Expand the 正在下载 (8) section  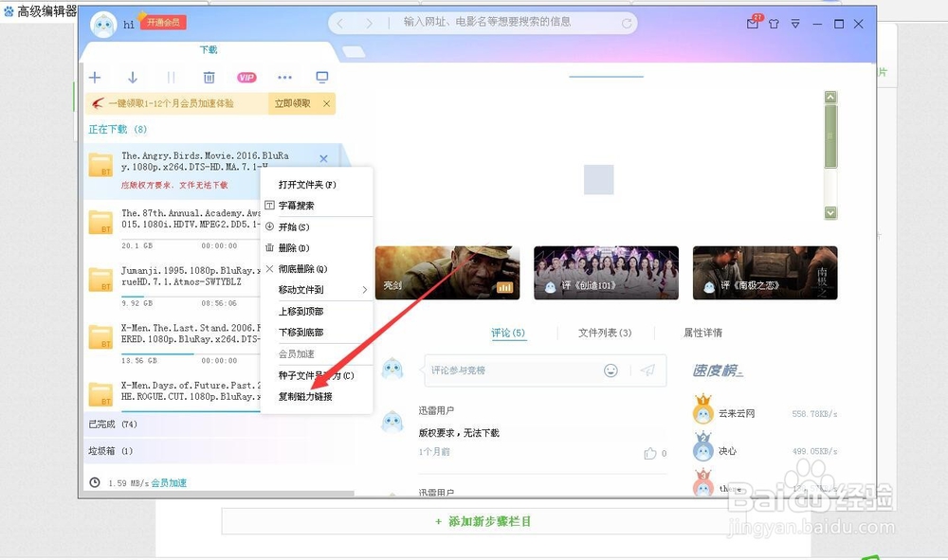point(118,129)
